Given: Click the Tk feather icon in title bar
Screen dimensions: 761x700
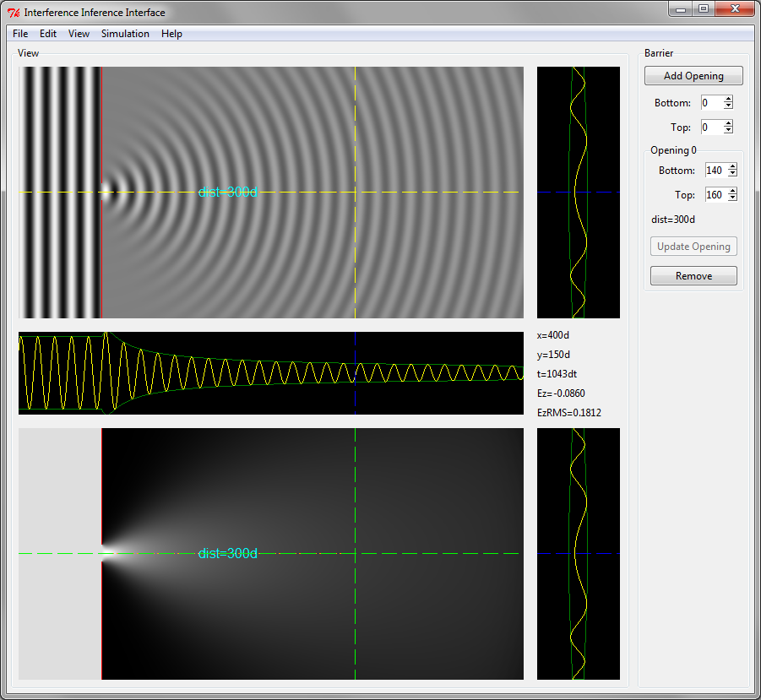Looking at the screenshot, I should click(14, 13).
